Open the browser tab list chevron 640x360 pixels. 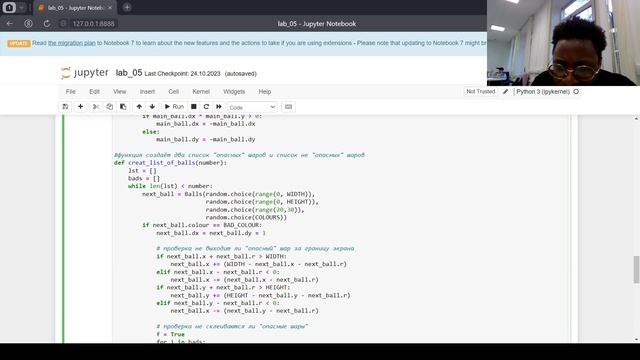(22, 7)
